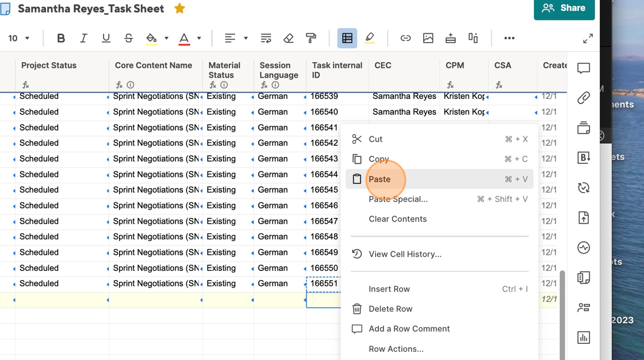Toggle wrap text
Screen dimensions: 644x360
pyautogui.click(x=266, y=38)
